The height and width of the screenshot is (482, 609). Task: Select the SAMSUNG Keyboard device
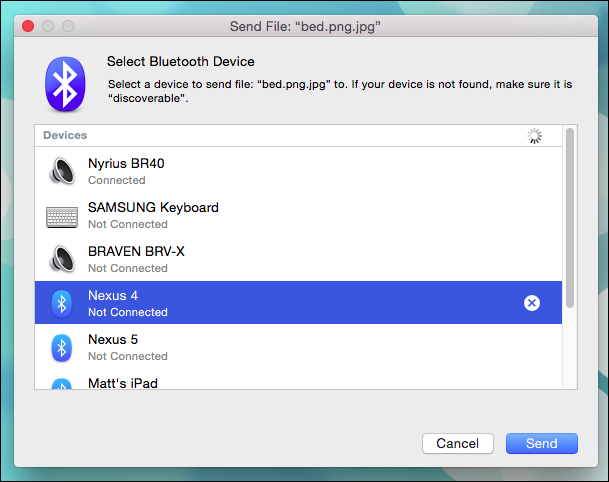click(298, 215)
